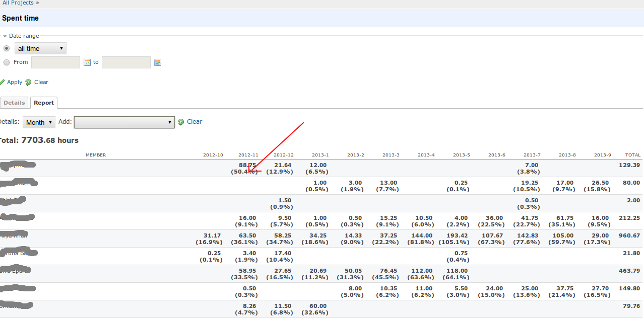Click the 21.80 row total

coord(631,253)
